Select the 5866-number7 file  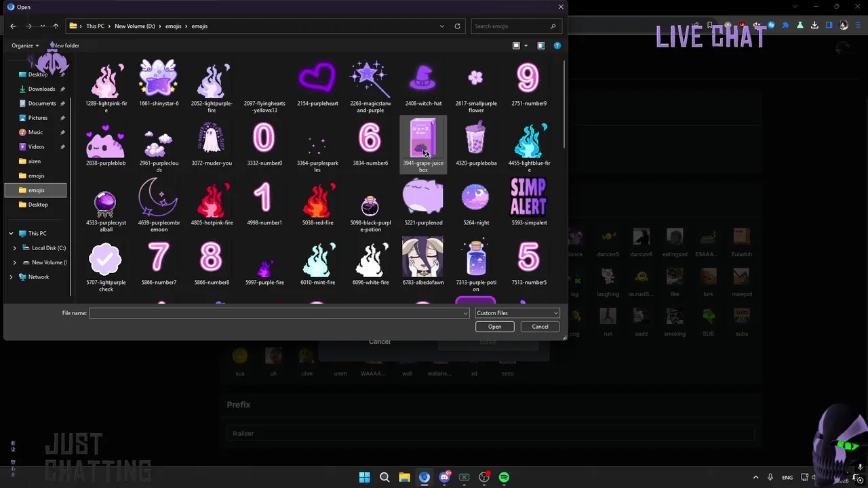(159, 262)
